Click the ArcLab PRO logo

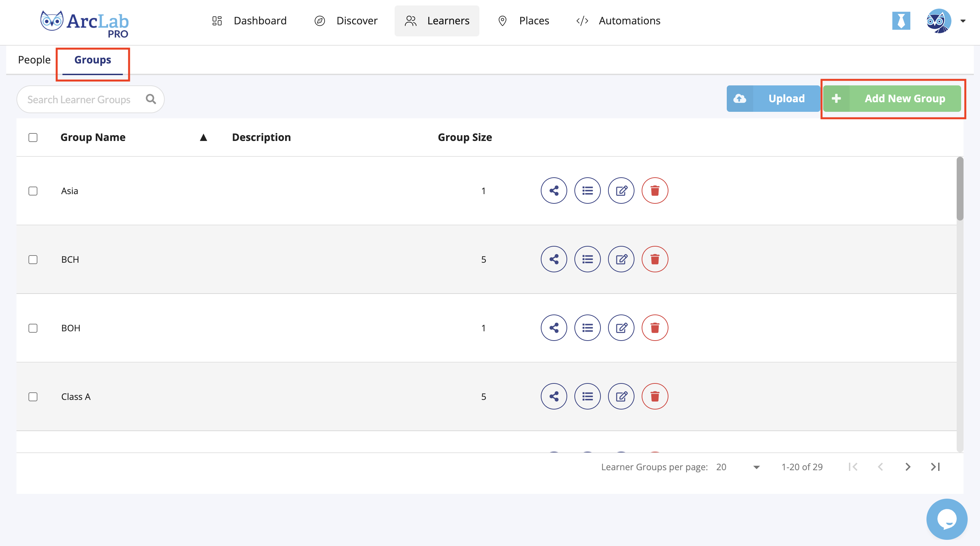[x=84, y=24]
